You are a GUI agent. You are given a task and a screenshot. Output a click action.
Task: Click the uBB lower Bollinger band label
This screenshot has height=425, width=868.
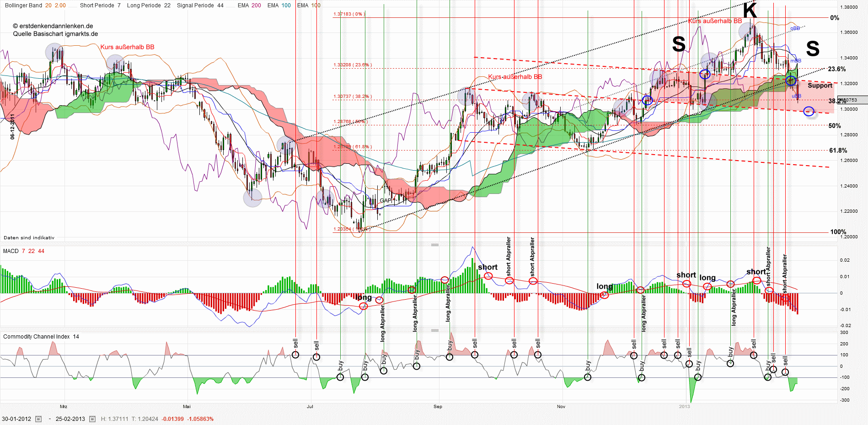tap(796, 96)
